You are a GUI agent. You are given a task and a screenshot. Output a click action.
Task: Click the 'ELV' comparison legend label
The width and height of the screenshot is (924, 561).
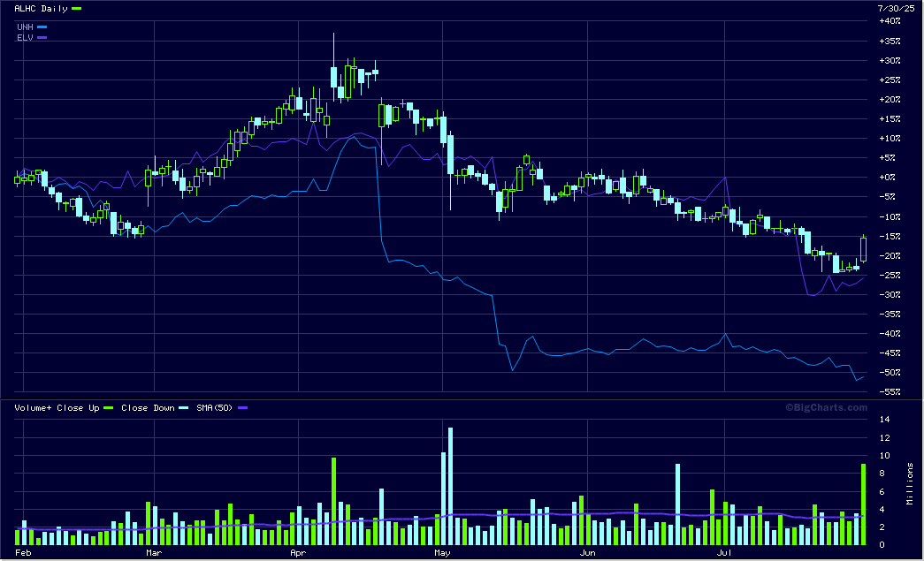click(25, 38)
